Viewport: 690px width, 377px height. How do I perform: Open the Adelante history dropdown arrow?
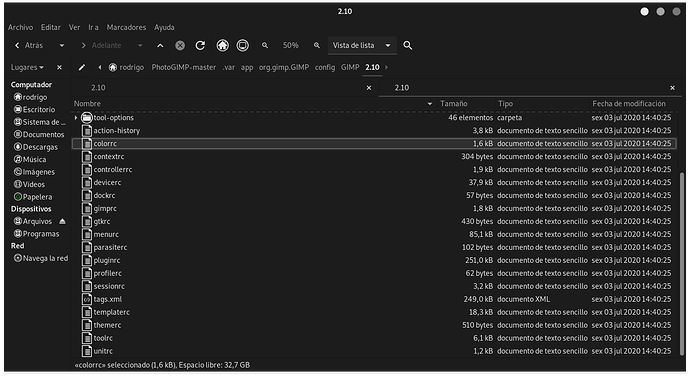tap(140, 45)
